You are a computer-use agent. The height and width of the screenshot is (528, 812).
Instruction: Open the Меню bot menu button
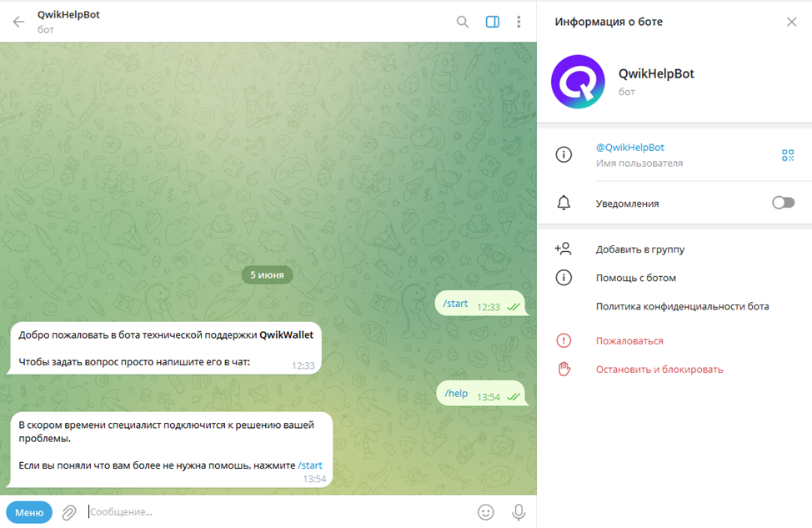(29, 512)
